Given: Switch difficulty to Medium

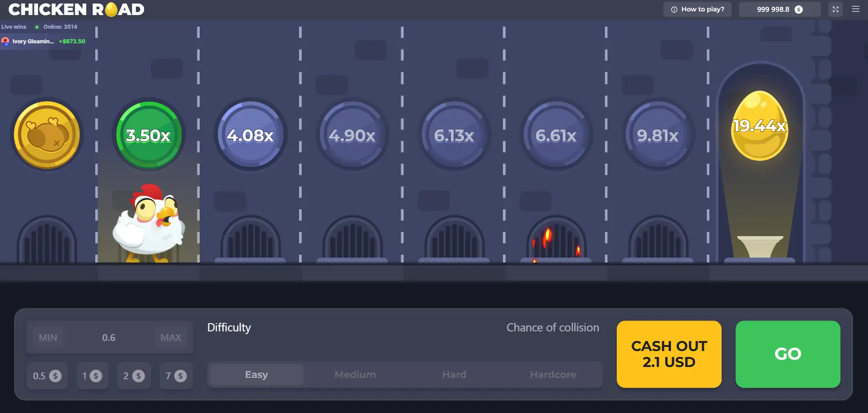Looking at the screenshot, I should pos(355,375).
